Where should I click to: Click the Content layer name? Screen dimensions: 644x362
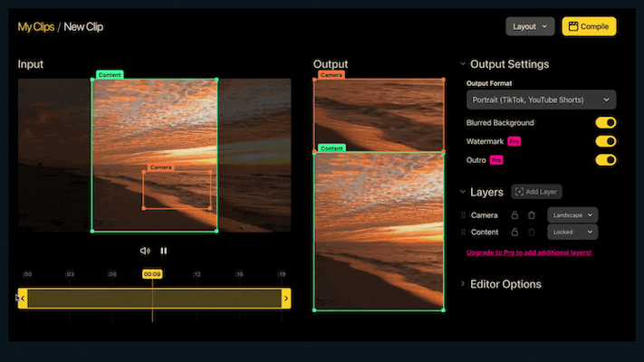[x=485, y=232]
